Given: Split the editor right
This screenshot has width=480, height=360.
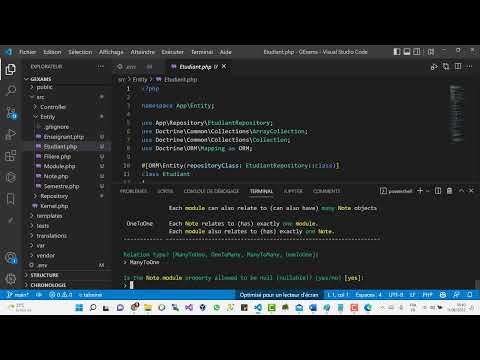Looking at the screenshot, I should coord(458,66).
